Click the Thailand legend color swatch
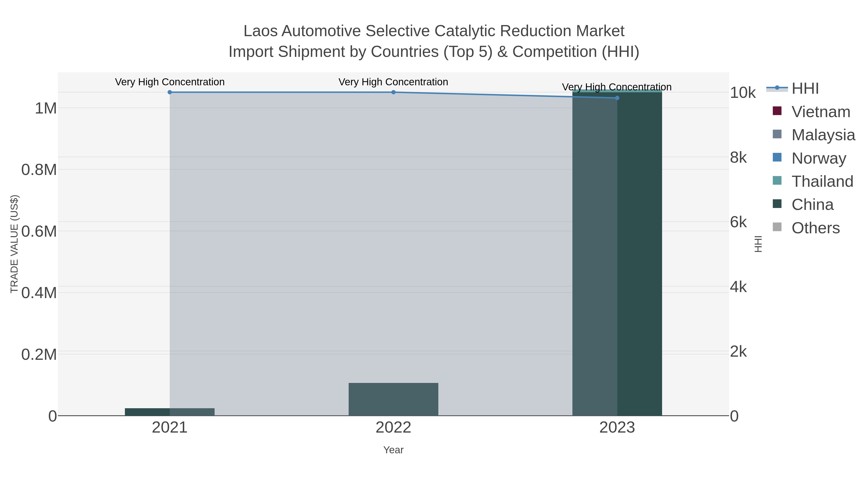This screenshot has width=868, height=488. click(777, 180)
